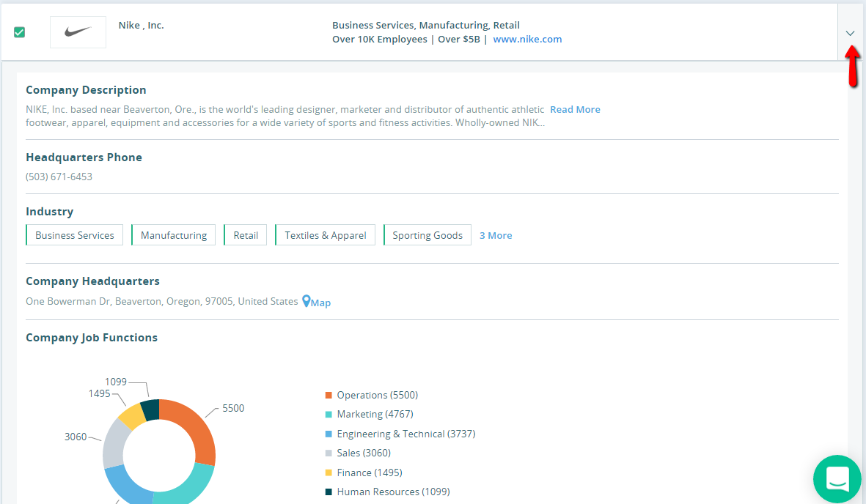Click the blue Engineering & Technical legend swatch
This screenshot has width=866, height=504.
(329, 434)
